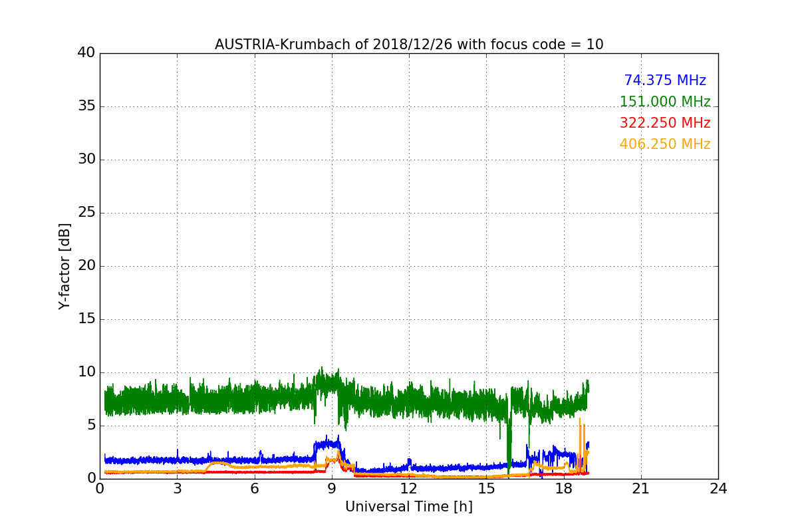Select the 406.250 MHz legend label
Viewport: 798px width, 532px height.
point(665,144)
